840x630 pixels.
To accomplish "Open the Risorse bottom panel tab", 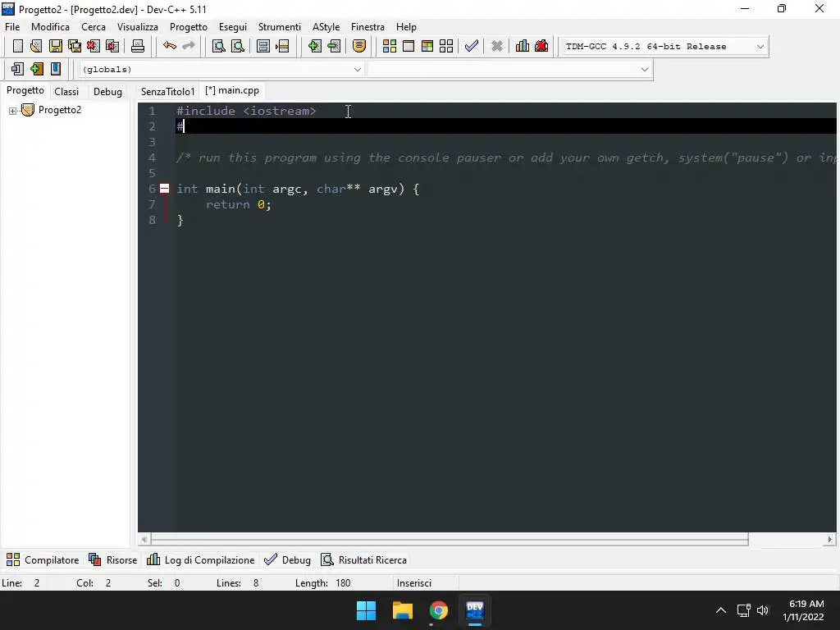I will (113, 559).
